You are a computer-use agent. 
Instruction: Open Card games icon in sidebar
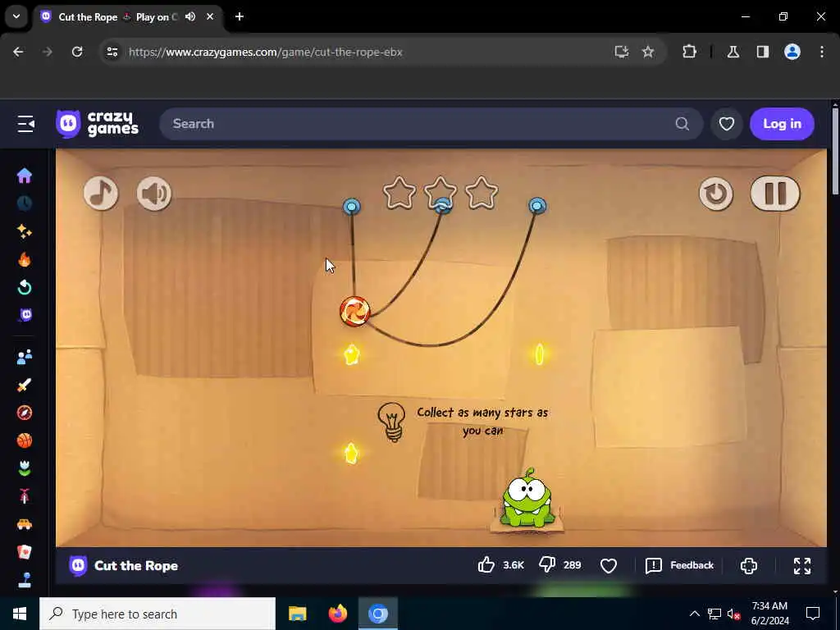click(x=25, y=552)
